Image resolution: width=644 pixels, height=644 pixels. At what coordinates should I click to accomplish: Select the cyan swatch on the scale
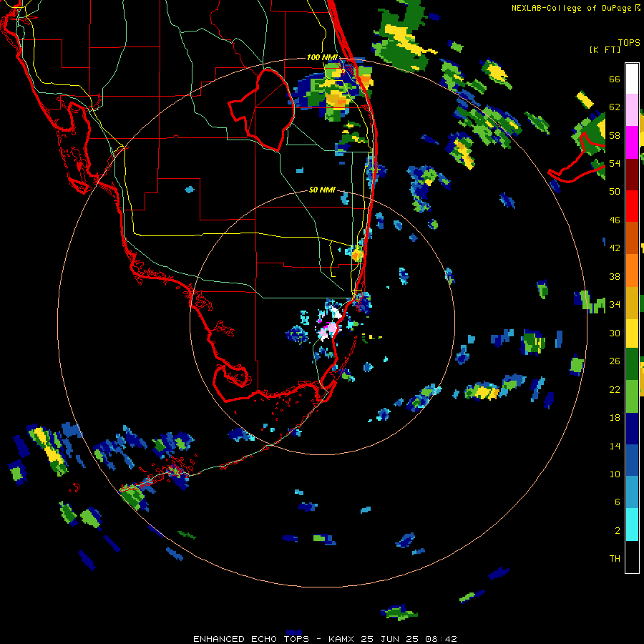pyautogui.click(x=632, y=525)
